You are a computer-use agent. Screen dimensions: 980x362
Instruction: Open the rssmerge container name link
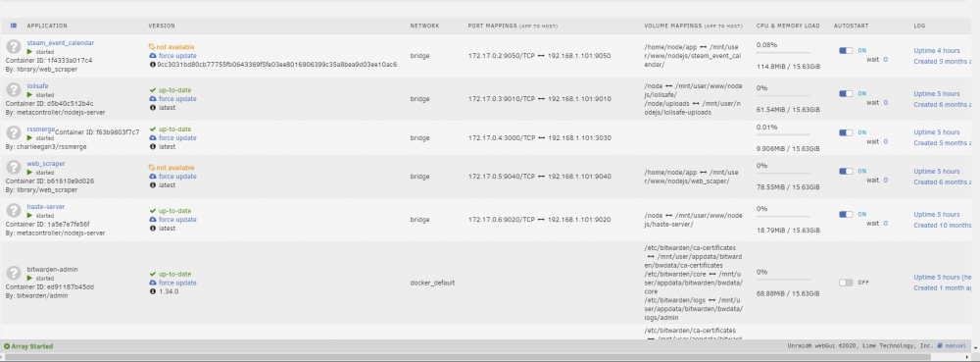[x=39, y=129]
